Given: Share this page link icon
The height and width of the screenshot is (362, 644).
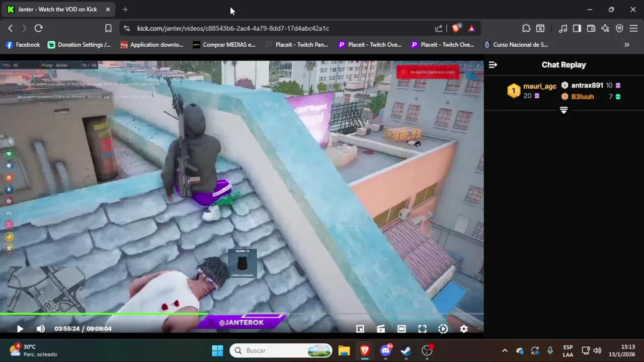Looking at the screenshot, I should pyautogui.click(x=439, y=29).
